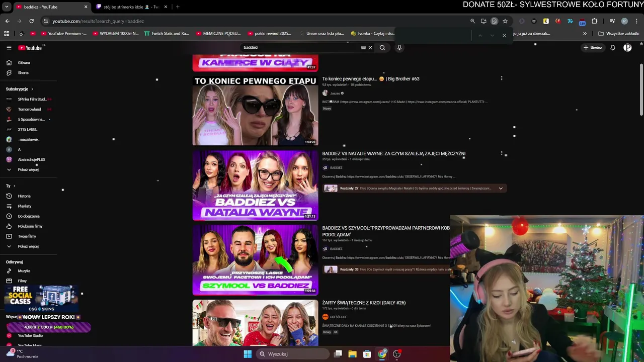Open the YouTube account avatar menu

627,48
